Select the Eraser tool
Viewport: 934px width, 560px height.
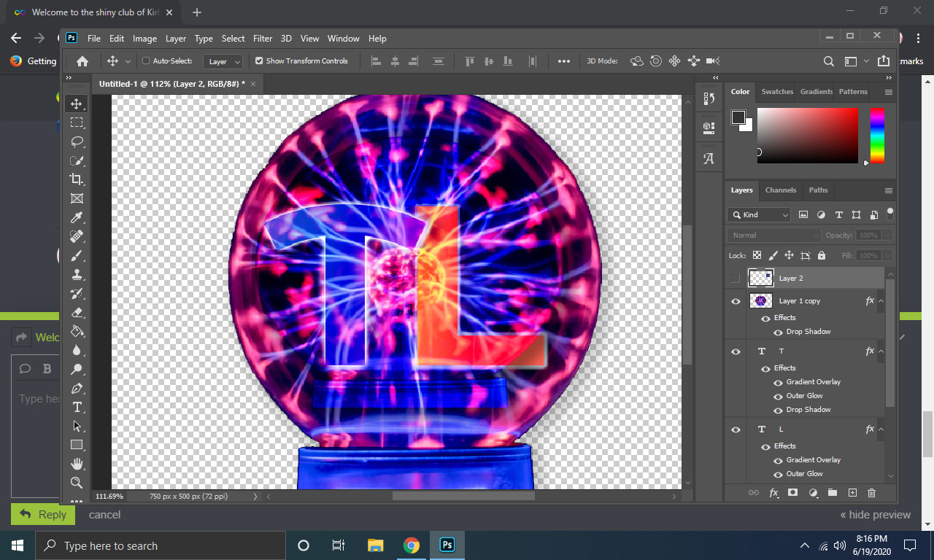[x=77, y=312]
